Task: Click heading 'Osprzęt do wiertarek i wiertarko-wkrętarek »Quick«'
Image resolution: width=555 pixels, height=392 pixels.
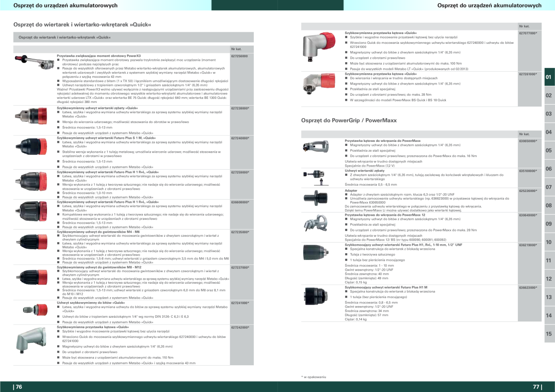Action: (82, 24)
